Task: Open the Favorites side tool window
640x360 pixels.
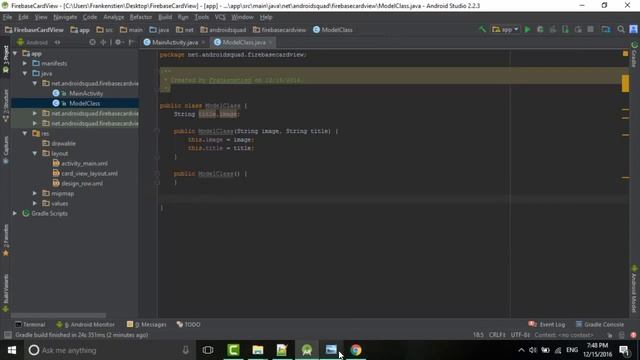Action: pos(5,240)
